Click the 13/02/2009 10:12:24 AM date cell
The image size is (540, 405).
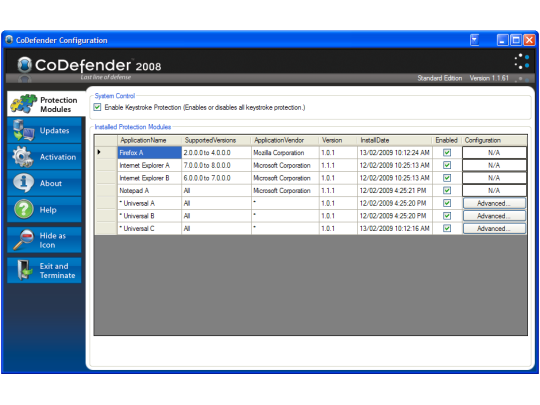(395, 153)
